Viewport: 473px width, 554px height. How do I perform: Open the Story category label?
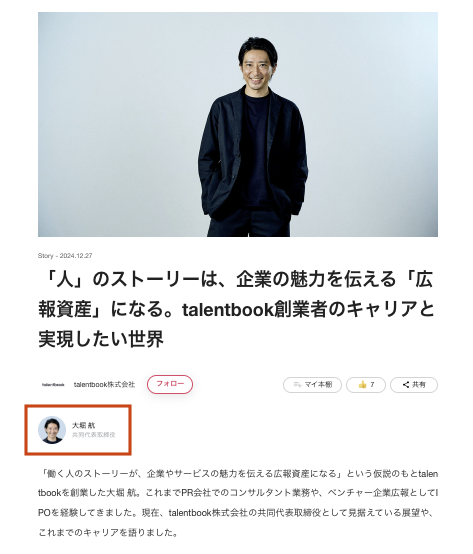(46, 256)
